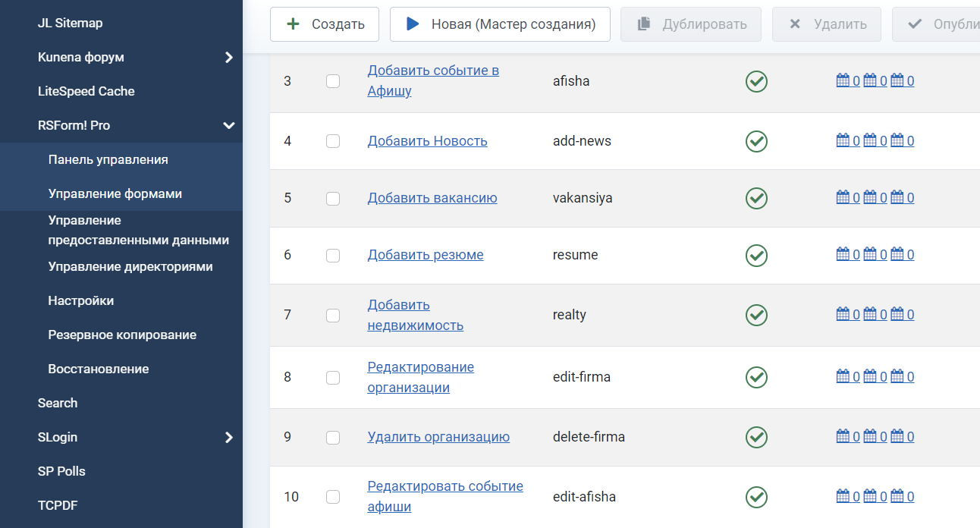980x528 pixels.
Task: Go to "Резервное копирование" in RSForm menu
Action: pos(122,335)
